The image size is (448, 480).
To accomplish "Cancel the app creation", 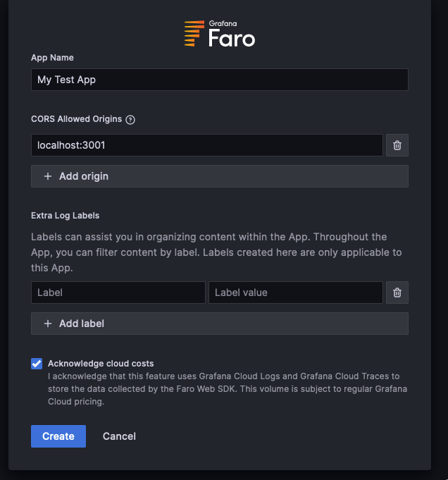I will (119, 436).
